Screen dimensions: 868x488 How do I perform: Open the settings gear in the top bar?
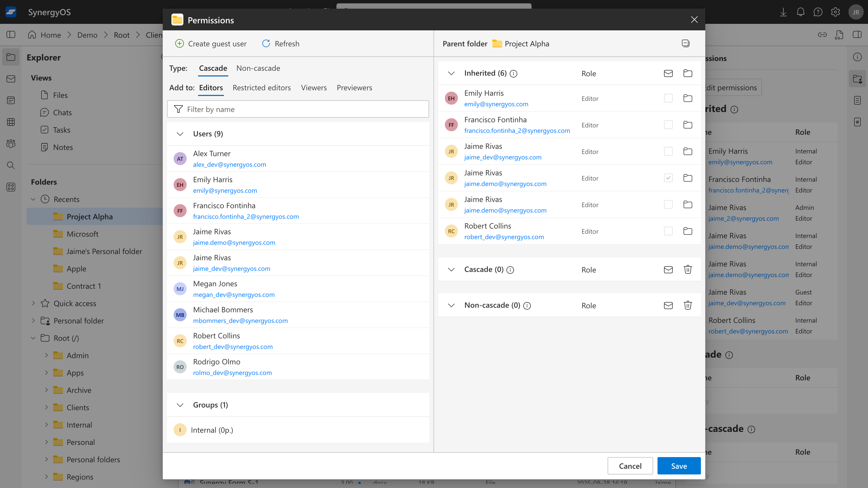pyautogui.click(x=835, y=12)
